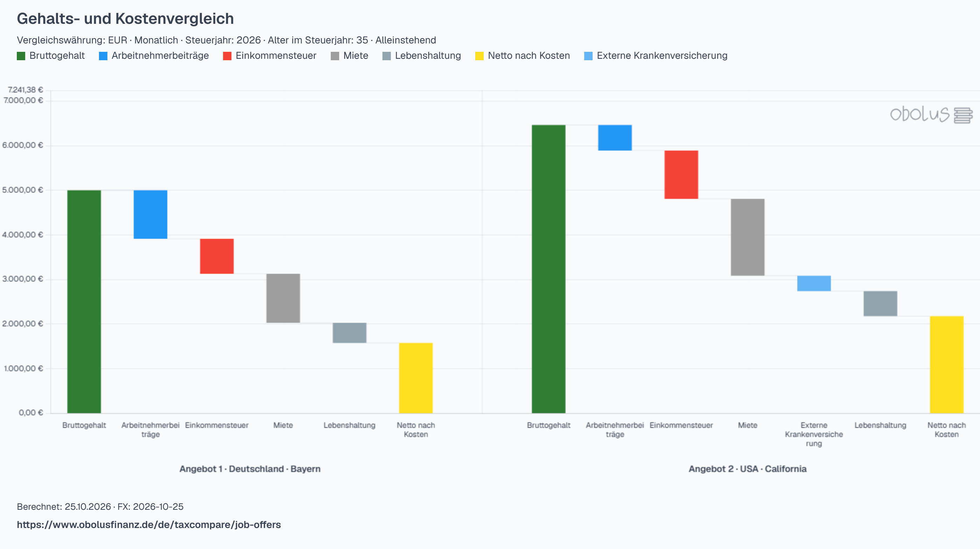Click the red Einkommensteuer bar for Deutschland
The width and height of the screenshot is (980, 549).
pyautogui.click(x=217, y=256)
